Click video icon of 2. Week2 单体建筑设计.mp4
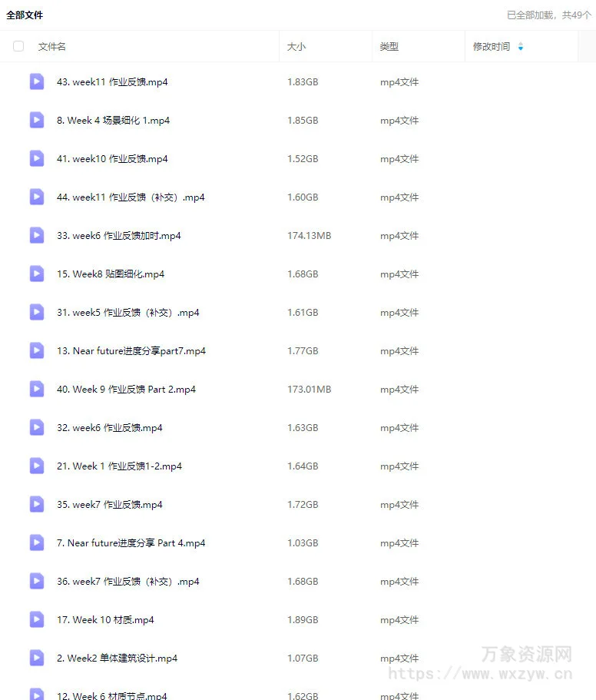The width and height of the screenshot is (596, 700). (x=37, y=658)
